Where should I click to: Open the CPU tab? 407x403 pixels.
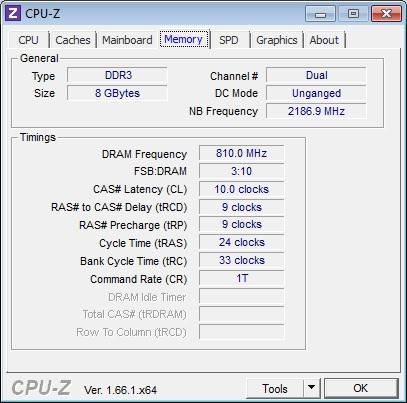tap(28, 40)
